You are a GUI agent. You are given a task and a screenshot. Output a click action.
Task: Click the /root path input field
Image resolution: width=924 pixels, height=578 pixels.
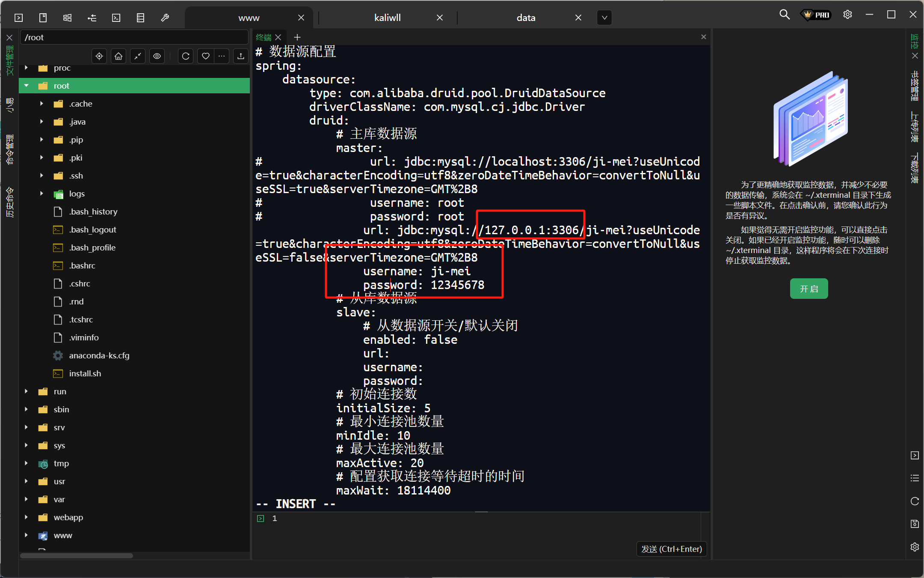[133, 37]
